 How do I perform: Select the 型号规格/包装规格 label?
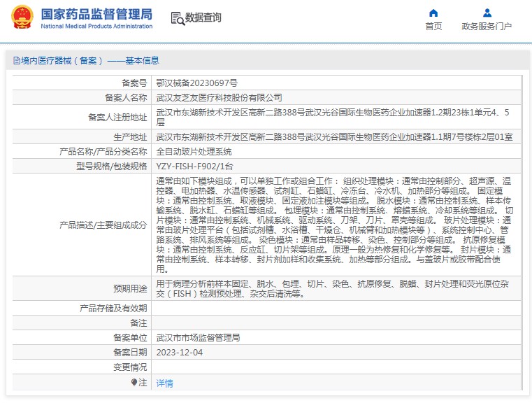(111, 167)
